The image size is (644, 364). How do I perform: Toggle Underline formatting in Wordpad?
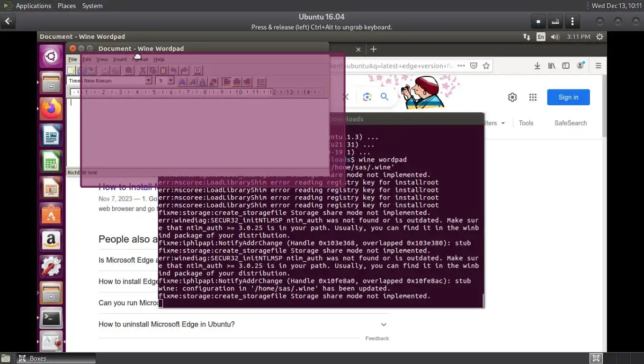(203, 82)
